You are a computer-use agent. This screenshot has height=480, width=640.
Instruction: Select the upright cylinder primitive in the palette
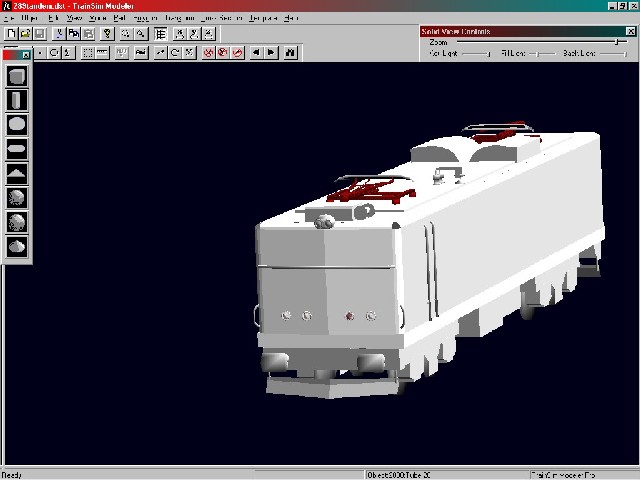click(17, 100)
